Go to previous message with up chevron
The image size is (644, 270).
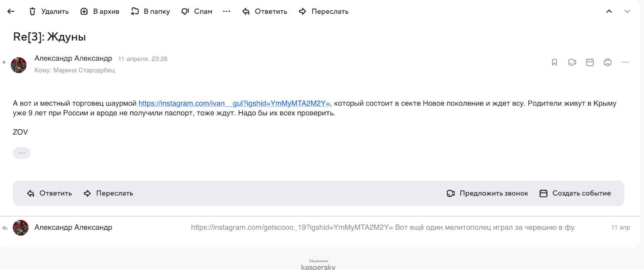609,11
